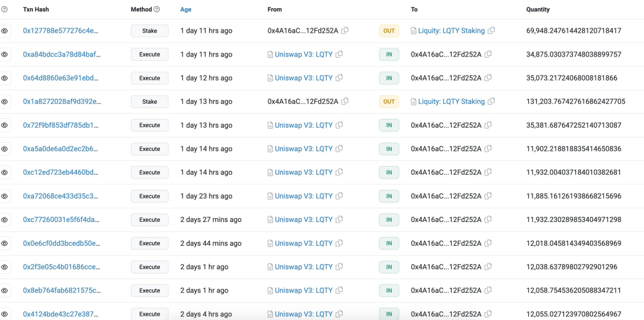Click the eye icon for 0x64d8860e63e91ebd row

click(4, 78)
